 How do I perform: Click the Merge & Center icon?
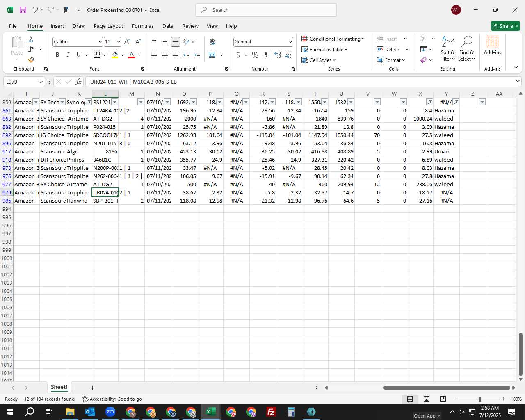coord(212,55)
